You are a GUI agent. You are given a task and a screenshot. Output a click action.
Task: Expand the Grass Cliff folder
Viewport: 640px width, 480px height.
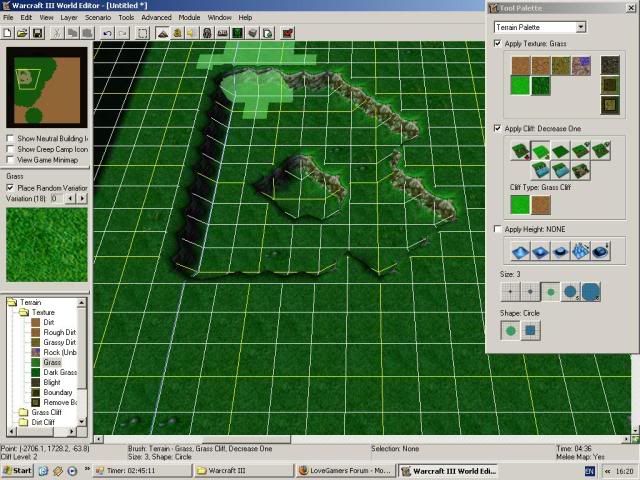coord(24,412)
